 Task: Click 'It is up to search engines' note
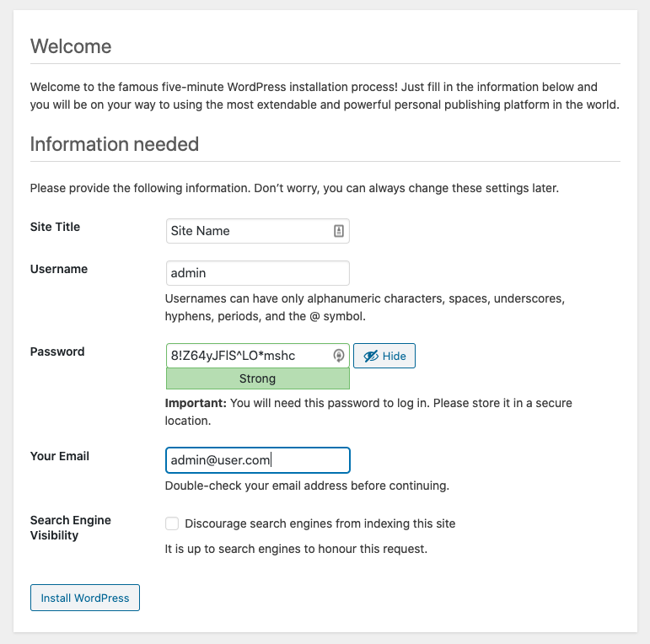tap(296, 549)
